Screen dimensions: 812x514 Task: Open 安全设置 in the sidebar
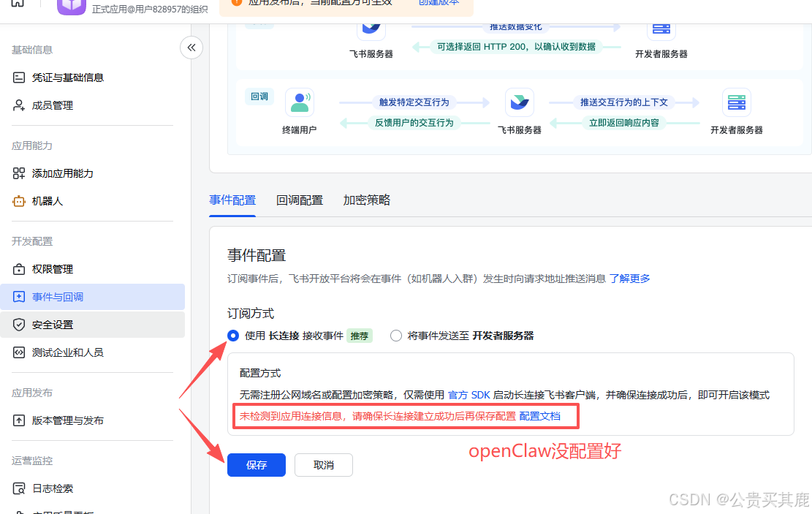[92, 325]
